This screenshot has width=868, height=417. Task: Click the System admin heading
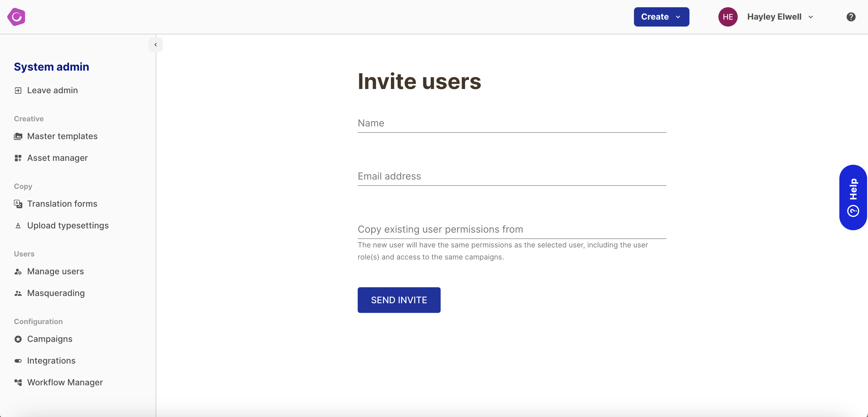(x=52, y=67)
